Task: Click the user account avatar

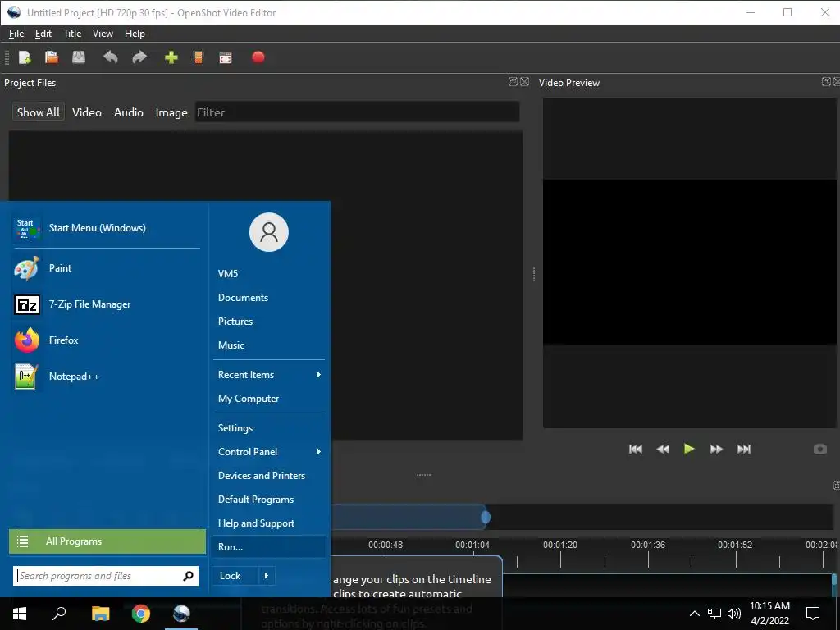Action: tap(269, 232)
